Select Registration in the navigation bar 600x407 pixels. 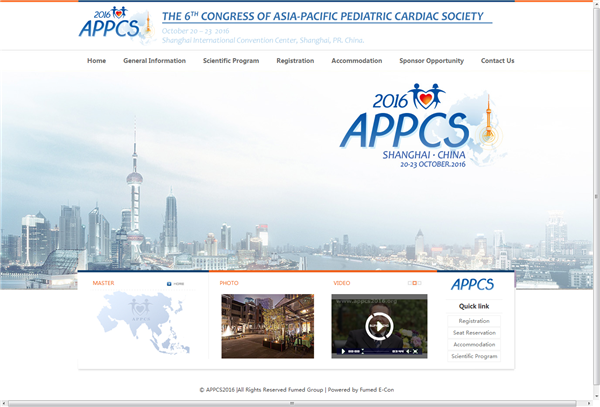(x=295, y=61)
